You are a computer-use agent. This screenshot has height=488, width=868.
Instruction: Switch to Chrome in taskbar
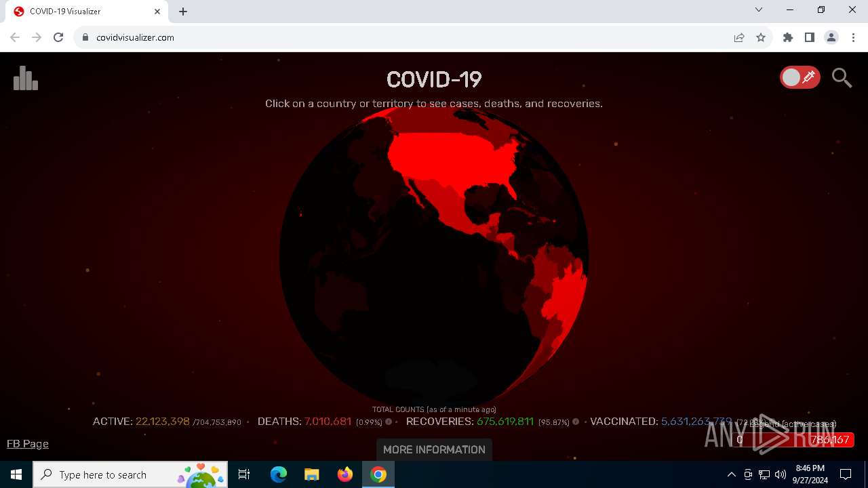click(378, 474)
